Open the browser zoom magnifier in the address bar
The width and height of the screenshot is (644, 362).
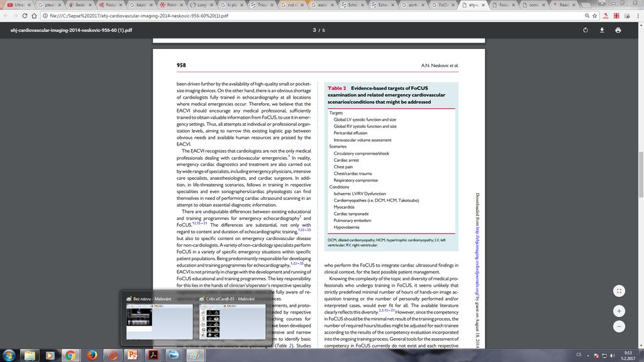pyautogui.click(x=587, y=16)
